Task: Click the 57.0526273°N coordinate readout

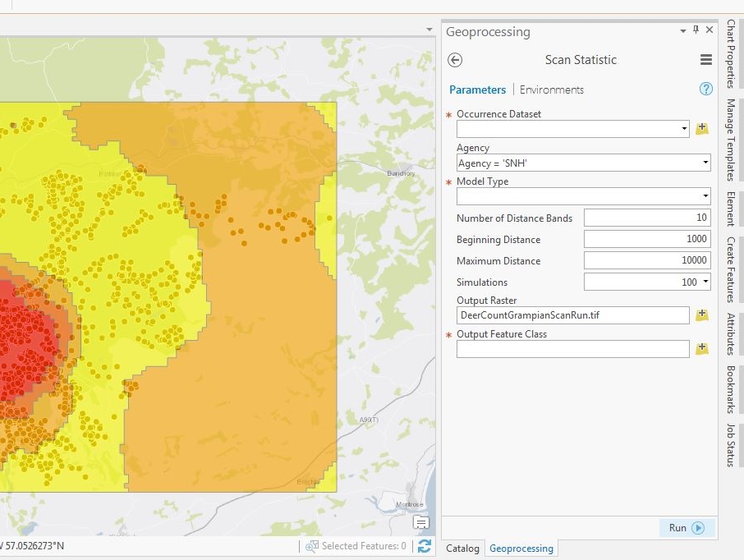Action: click(x=34, y=546)
